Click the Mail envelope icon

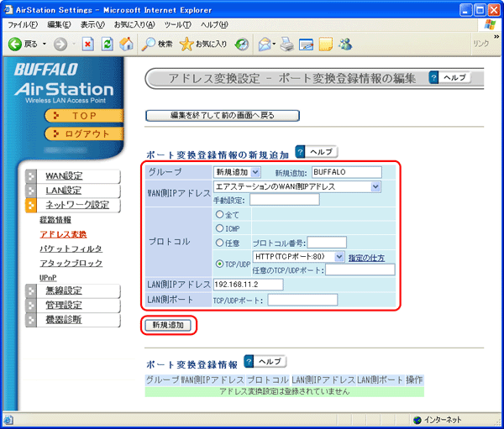[x=264, y=43]
